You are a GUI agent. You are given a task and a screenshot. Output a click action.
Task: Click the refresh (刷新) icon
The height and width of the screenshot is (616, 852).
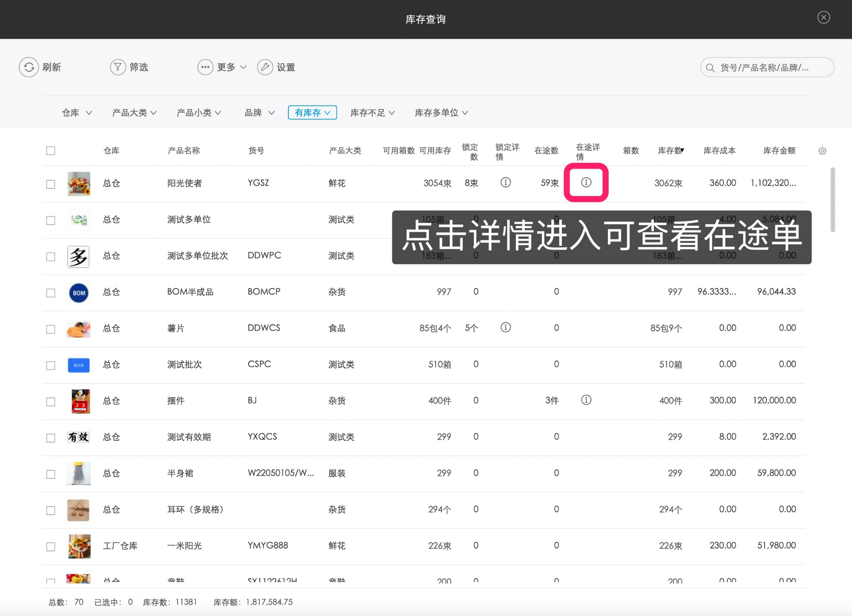coord(29,67)
